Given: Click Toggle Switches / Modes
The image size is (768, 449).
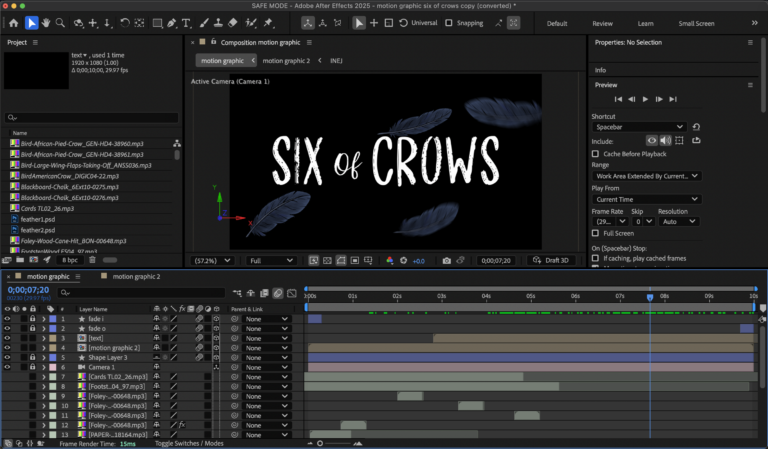Looking at the screenshot, I should (189, 443).
